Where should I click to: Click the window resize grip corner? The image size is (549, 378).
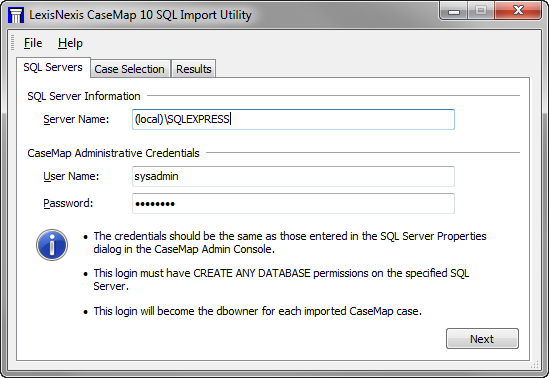coord(535,364)
